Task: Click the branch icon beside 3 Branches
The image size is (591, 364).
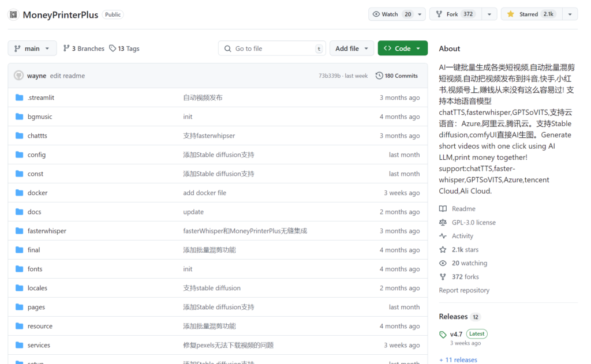Action: [66, 48]
